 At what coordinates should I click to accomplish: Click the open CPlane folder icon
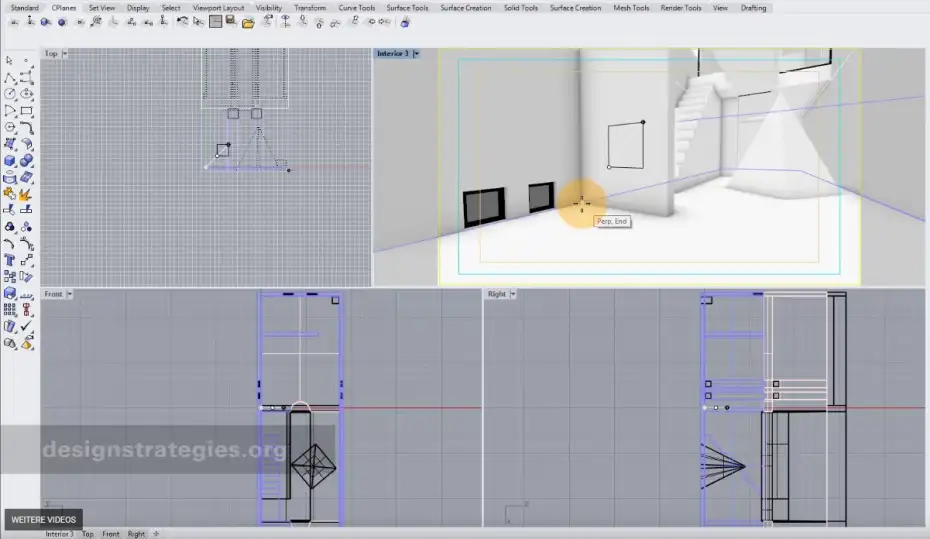click(248, 23)
